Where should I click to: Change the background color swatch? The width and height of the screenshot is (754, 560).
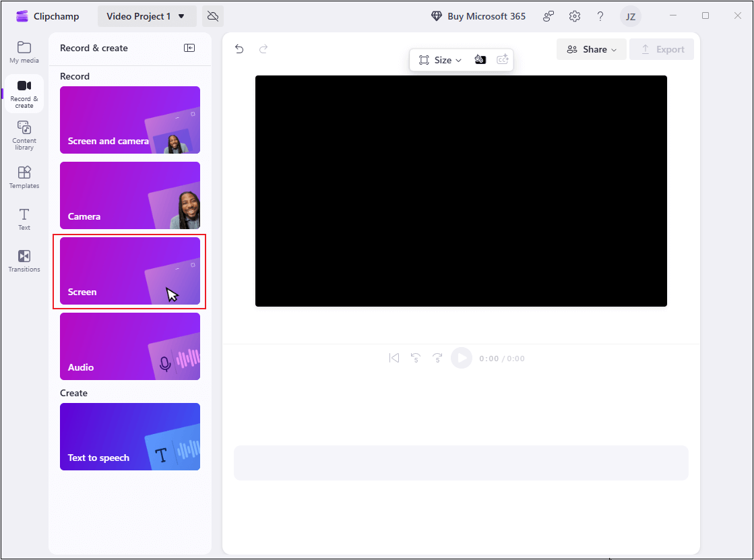point(480,59)
